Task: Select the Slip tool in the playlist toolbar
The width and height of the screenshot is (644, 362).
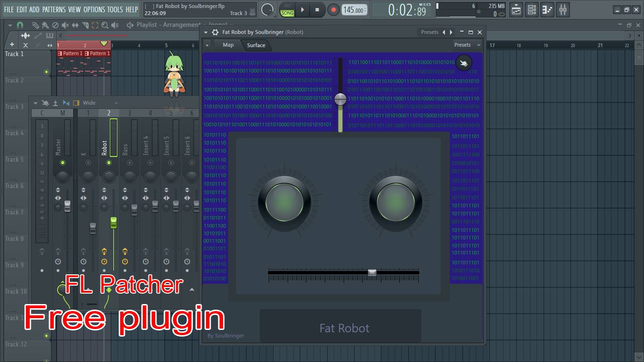Action: (x=75, y=25)
